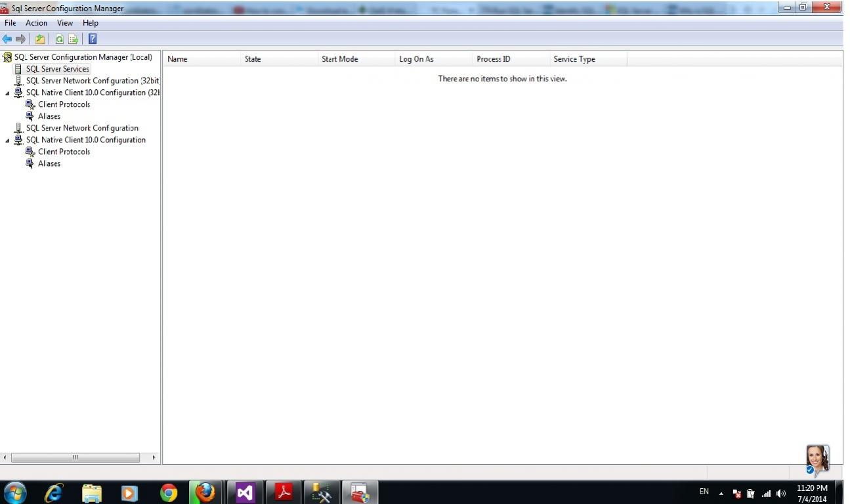Viewport: 850px width, 504px height.
Task: Switch to Firefox in the taskbar
Action: click(206, 492)
